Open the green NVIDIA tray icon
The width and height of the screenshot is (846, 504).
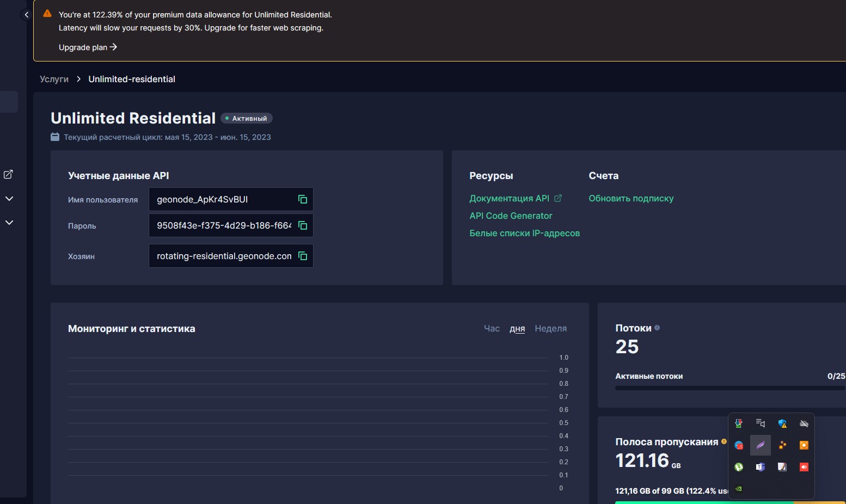click(739, 489)
